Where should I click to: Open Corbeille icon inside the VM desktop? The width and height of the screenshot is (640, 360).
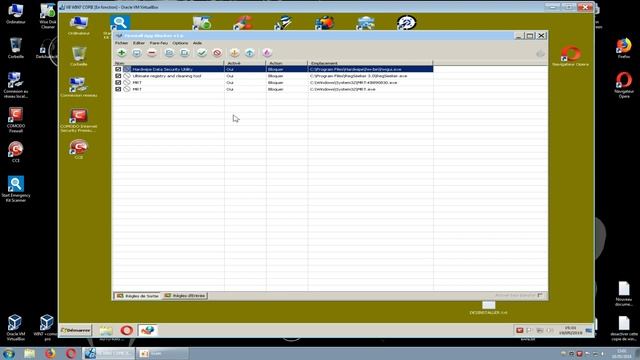(78, 56)
